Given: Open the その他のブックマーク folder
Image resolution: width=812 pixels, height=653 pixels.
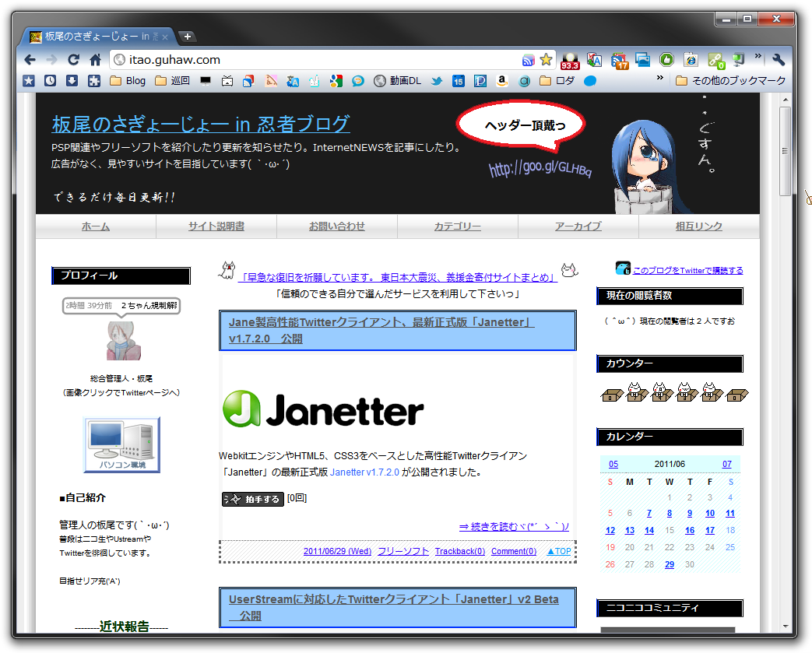Looking at the screenshot, I should pyautogui.click(x=731, y=81).
